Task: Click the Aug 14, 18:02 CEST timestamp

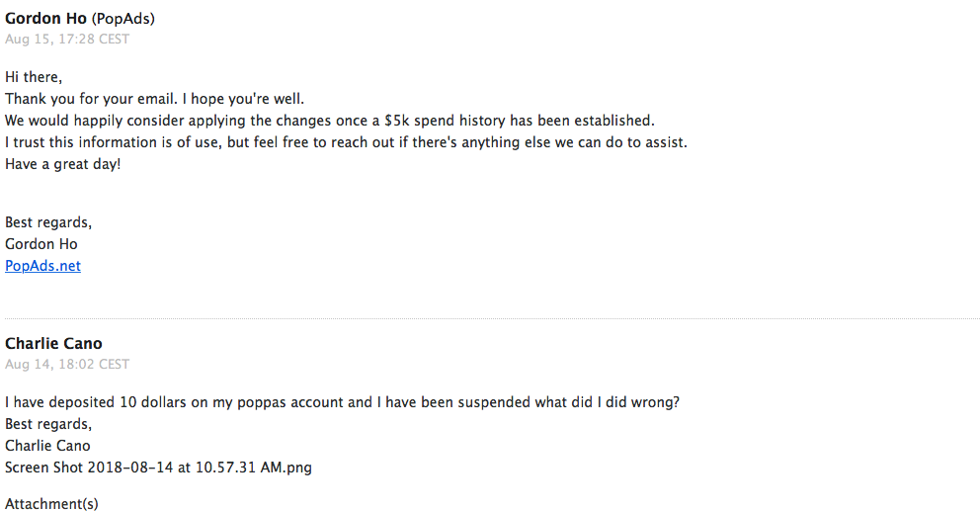Action: [67, 365]
